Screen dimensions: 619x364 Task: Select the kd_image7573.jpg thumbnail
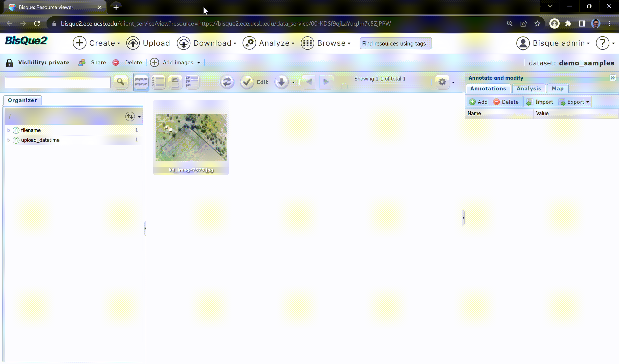coord(191,137)
